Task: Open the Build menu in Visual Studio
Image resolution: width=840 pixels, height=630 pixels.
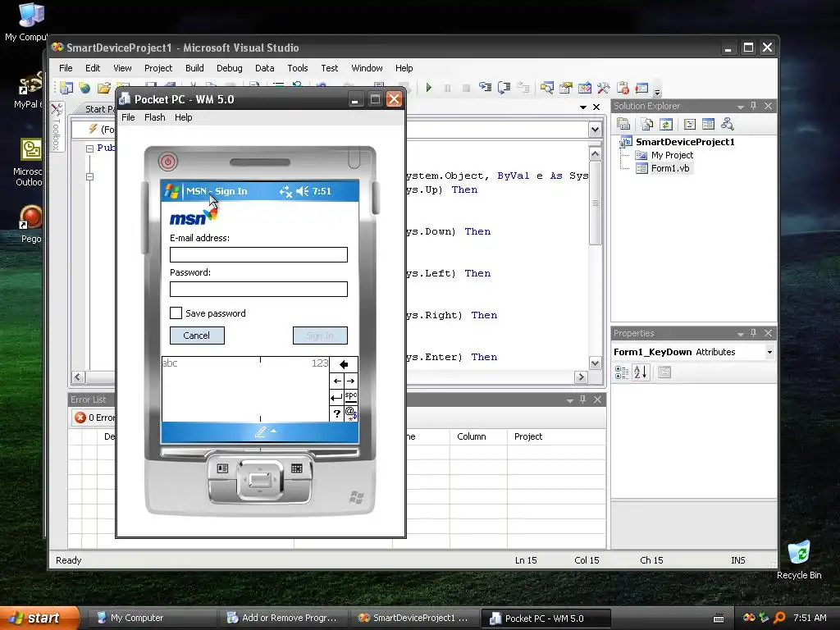Action: coord(194,68)
